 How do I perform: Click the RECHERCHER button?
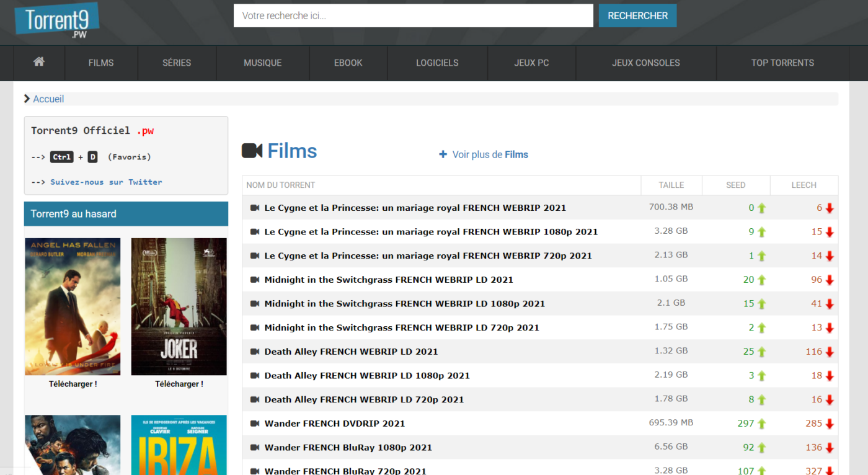(637, 16)
